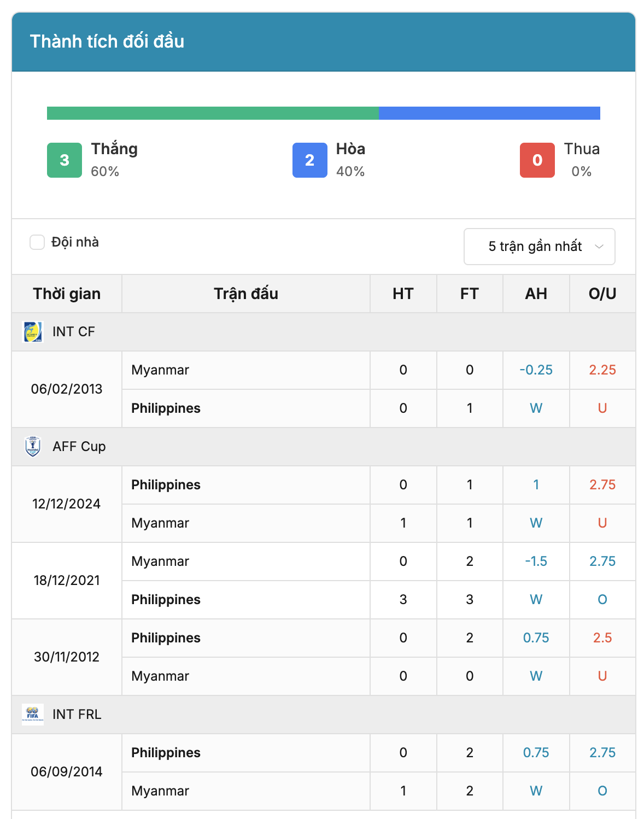Click the Thành tích đối đầu header title
The image size is (644, 819).
107,42
